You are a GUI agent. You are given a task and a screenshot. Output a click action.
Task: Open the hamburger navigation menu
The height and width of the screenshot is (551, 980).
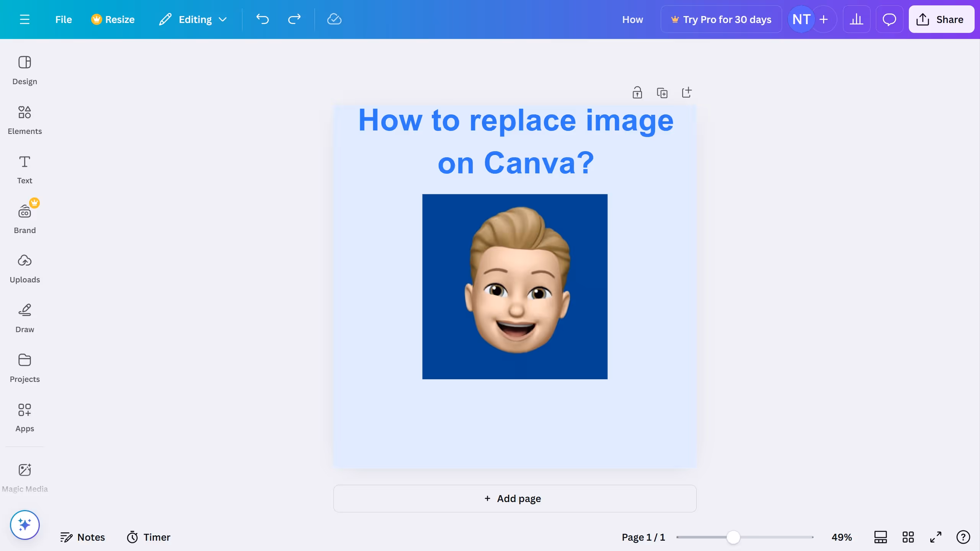25,19
